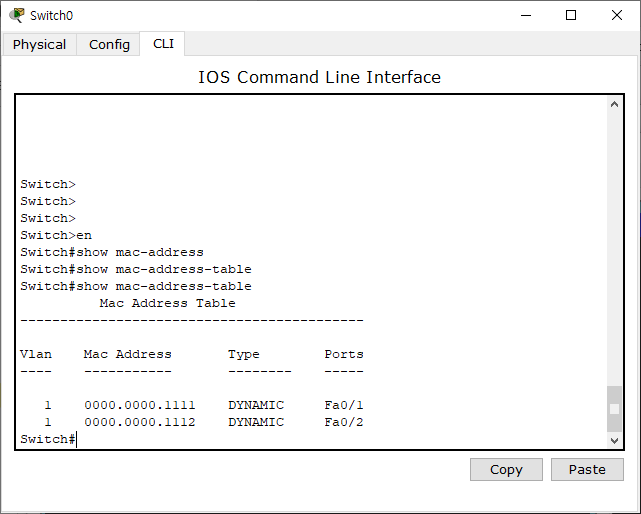This screenshot has height=514, width=641.
Task: Close the Switch0 window
Action: click(616, 16)
